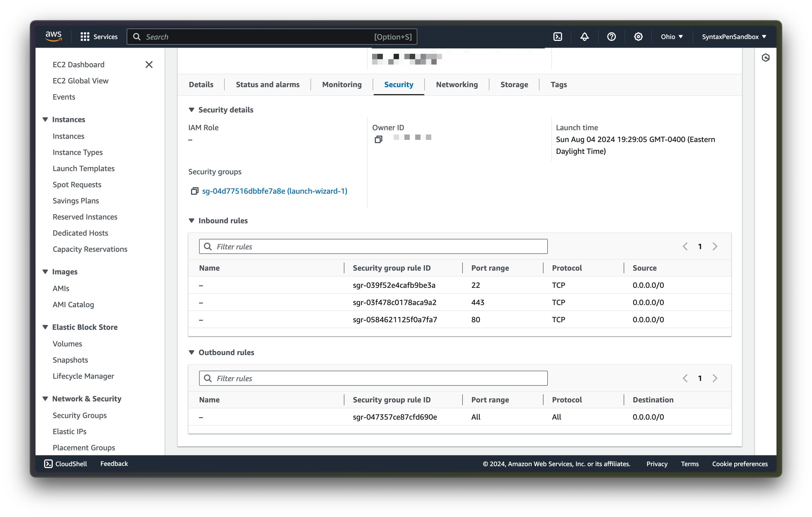Open the settings gear icon
This screenshot has height=517, width=812.
(x=638, y=36)
